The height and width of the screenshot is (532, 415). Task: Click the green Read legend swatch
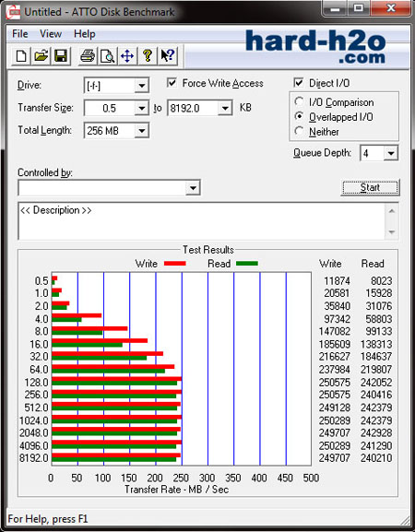(x=247, y=264)
